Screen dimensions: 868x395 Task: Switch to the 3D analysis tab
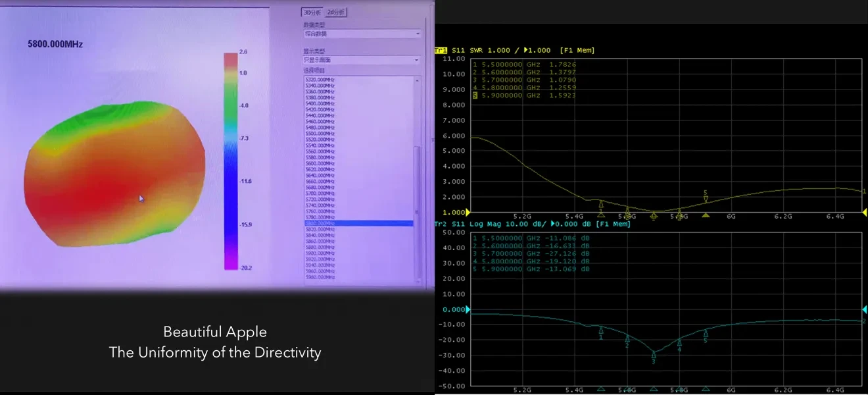(312, 12)
